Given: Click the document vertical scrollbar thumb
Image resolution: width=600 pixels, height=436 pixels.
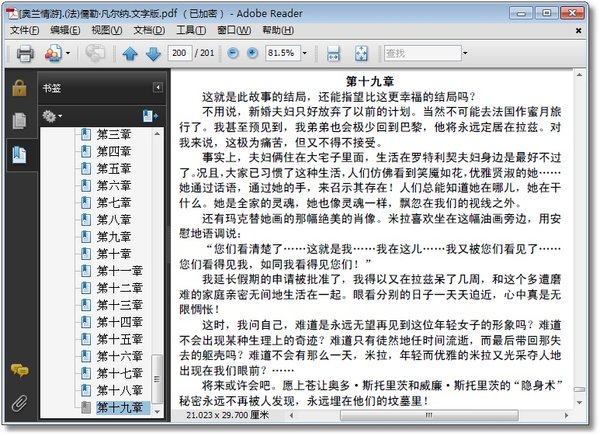Looking at the screenshot, I should tap(579, 390).
